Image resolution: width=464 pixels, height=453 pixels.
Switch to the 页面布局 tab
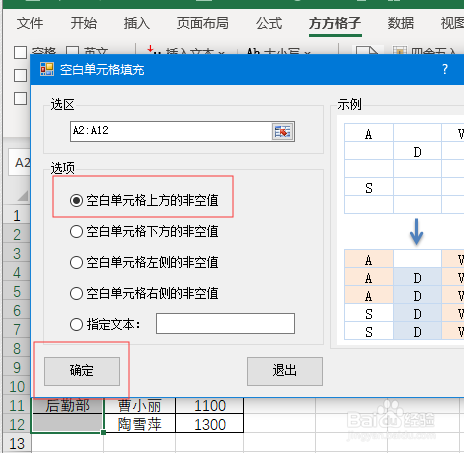(203, 23)
